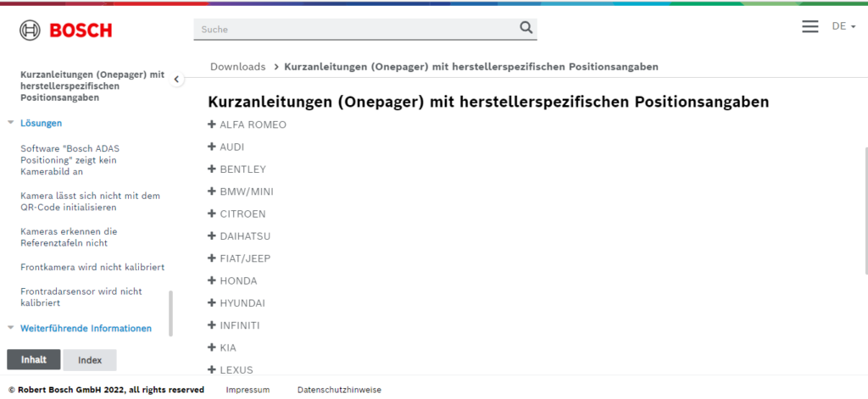Open the Datenschutzhinweise footer link
This screenshot has height=399, width=868.
[339, 390]
